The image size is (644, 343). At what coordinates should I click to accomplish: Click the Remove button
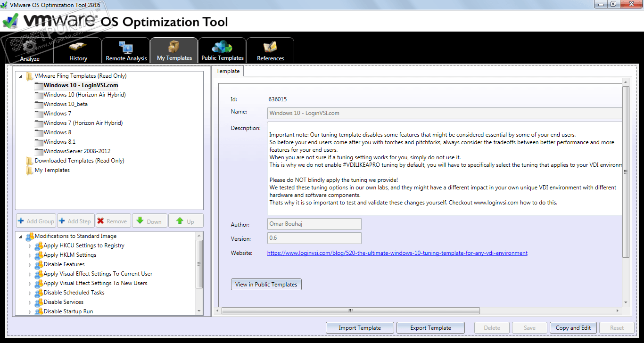(x=113, y=221)
